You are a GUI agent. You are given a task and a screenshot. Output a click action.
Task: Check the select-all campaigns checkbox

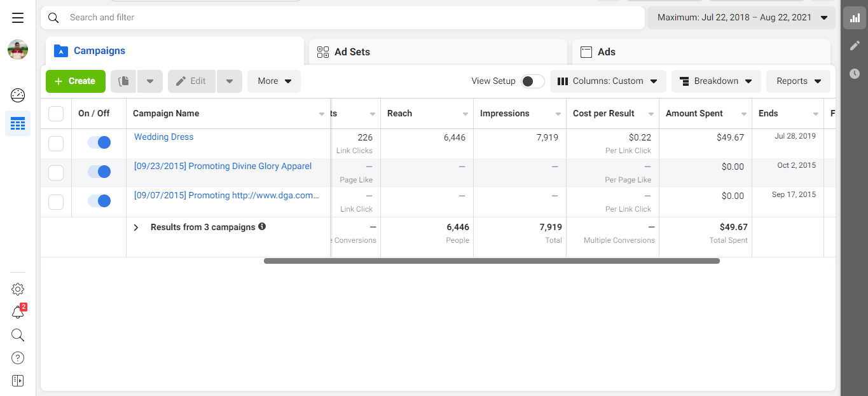[56, 114]
